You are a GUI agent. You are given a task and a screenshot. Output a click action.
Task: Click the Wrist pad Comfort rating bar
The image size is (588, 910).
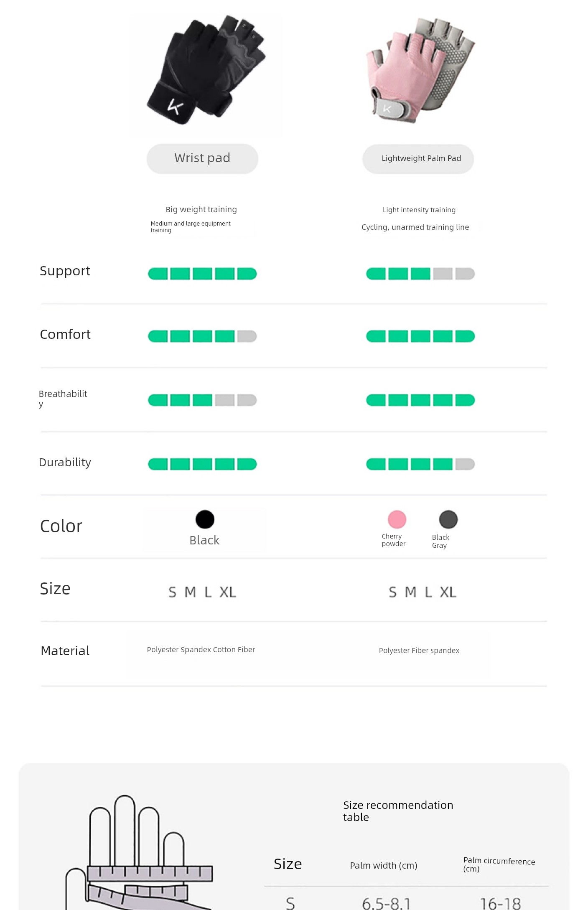click(202, 336)
